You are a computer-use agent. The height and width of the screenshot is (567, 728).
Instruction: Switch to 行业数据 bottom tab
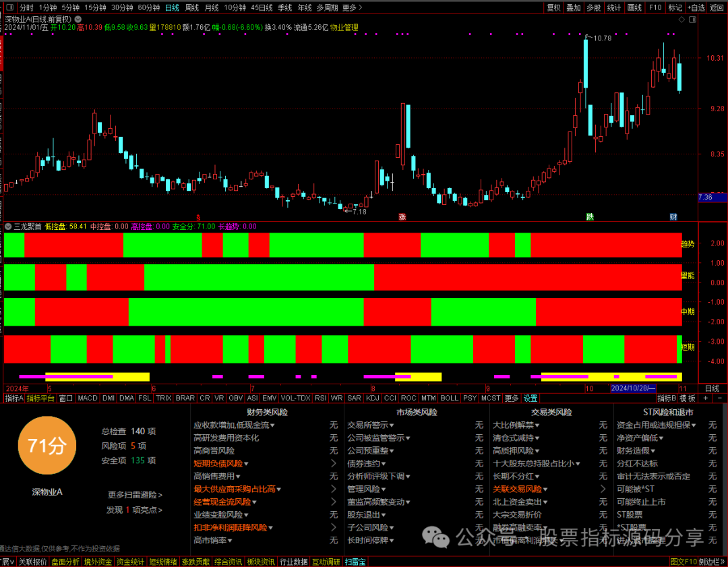click(x=293, y=562)
